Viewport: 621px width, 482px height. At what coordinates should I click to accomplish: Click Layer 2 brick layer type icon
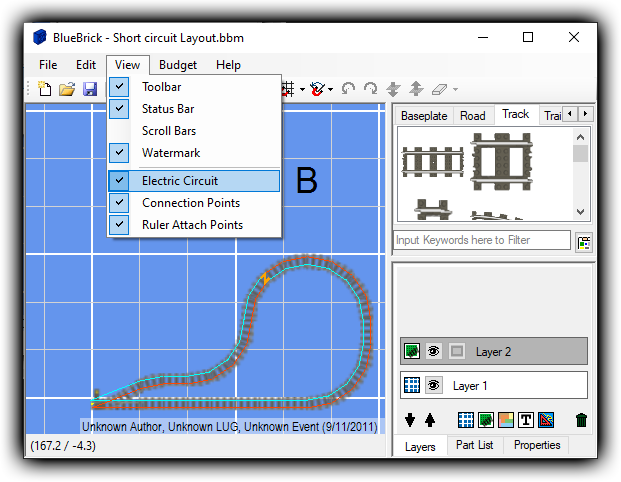(x=412, y=351)
